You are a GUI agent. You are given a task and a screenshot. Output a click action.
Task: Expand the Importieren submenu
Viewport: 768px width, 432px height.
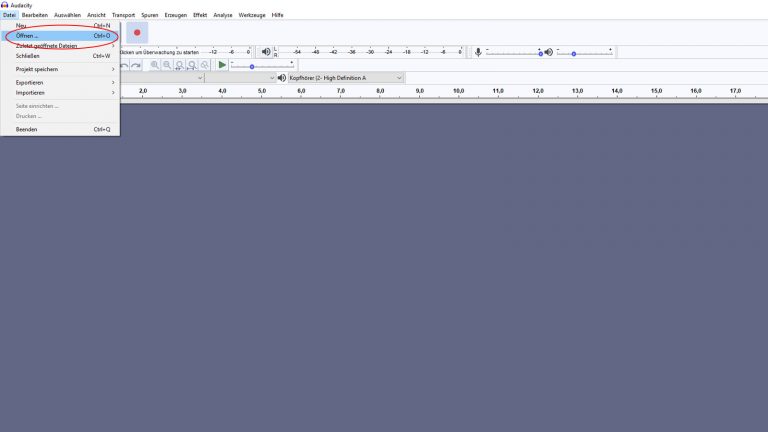[60, 93]
